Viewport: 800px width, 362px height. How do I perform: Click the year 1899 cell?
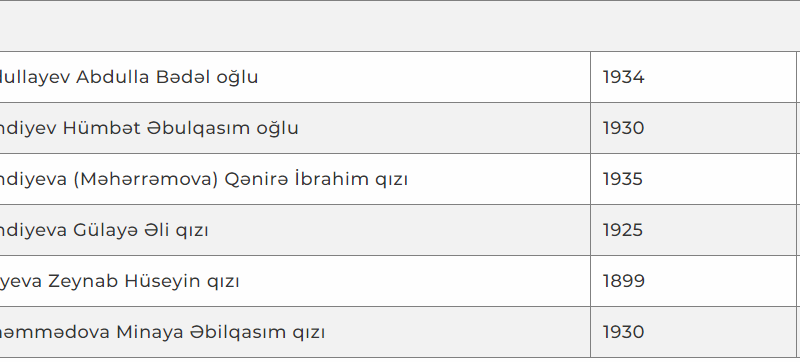click(694, 281)
